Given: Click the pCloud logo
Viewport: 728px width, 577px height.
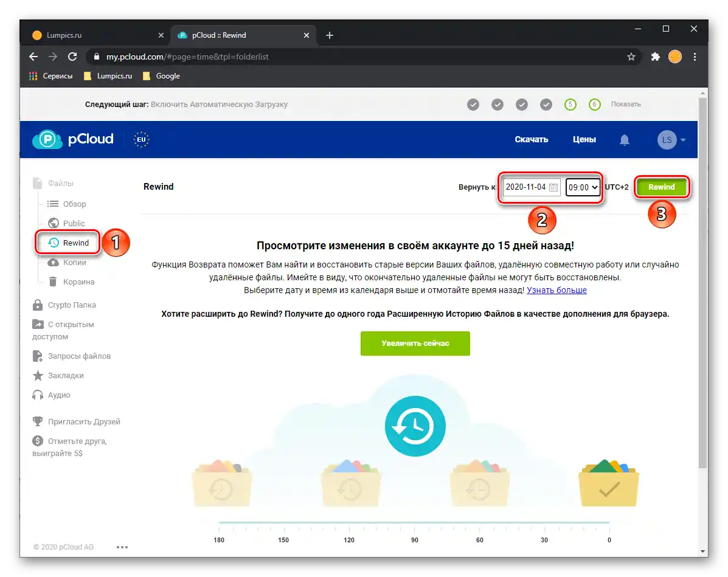Looking at the screenshot, I should 73,139.
